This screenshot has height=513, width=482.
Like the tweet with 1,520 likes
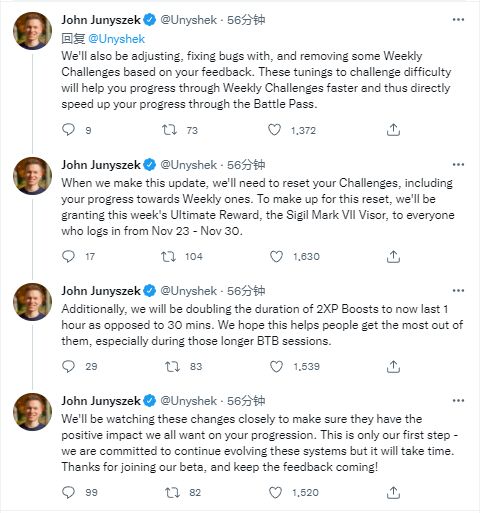(x=275, y=492)
